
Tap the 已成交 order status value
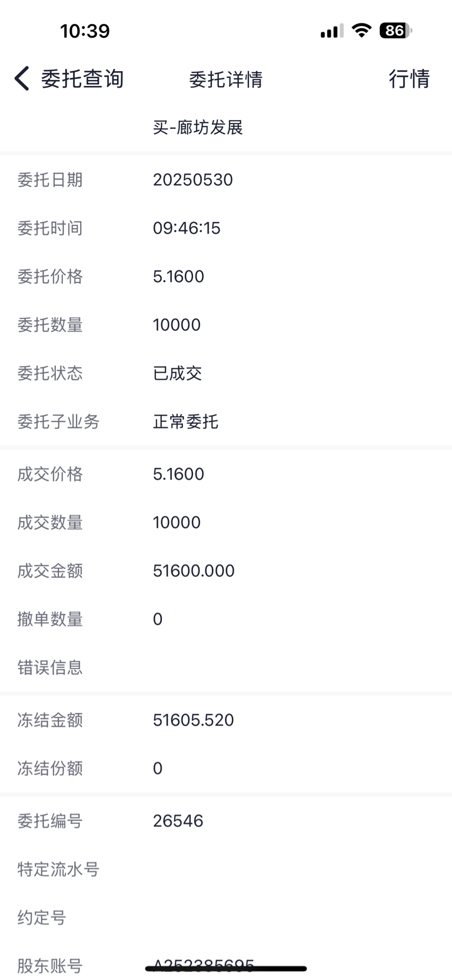177,373
